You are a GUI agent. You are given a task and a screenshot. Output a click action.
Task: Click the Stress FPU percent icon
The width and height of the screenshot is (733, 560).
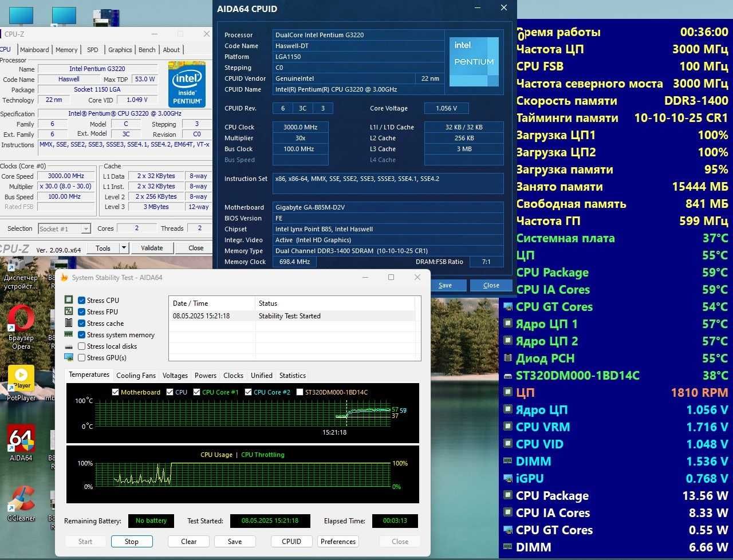pos(69,311)
